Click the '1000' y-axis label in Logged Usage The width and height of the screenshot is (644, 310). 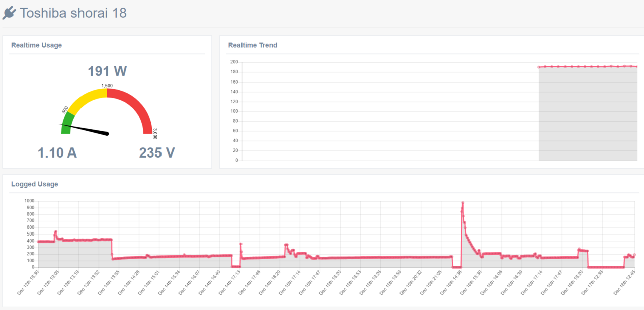pos(29,201)
